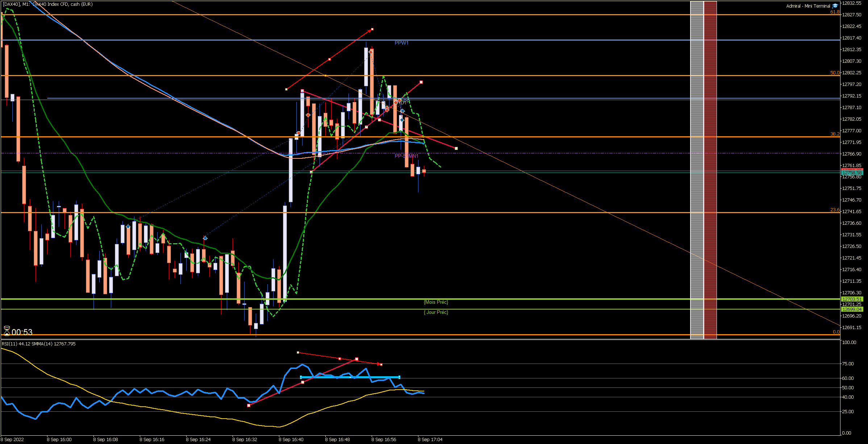Click the hourglass countdown timer icon

[7, 331]
